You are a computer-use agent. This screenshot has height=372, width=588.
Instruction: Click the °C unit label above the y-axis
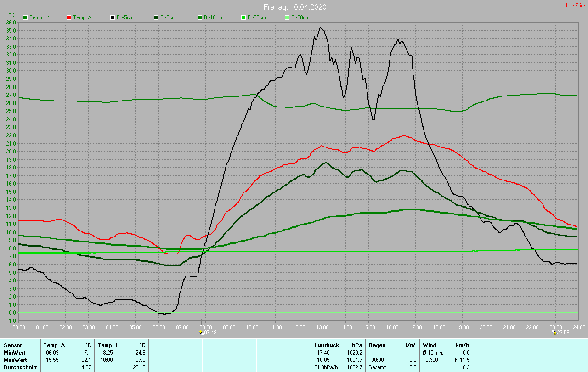tap(12, 15)
